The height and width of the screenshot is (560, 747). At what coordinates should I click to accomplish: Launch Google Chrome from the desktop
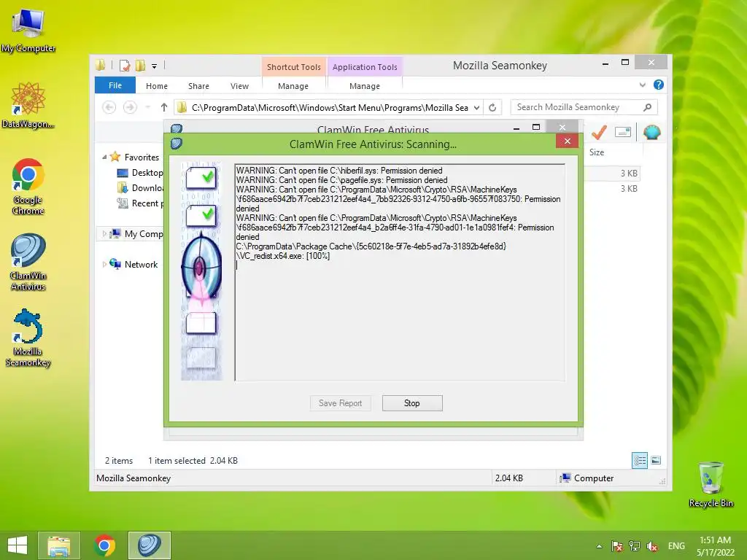(x=28, y=186)
